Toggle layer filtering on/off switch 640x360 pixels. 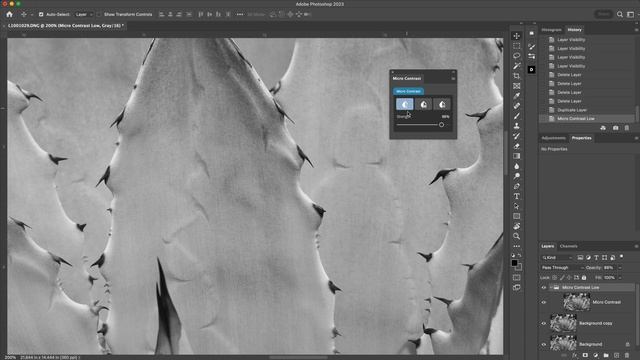[622, 257]
